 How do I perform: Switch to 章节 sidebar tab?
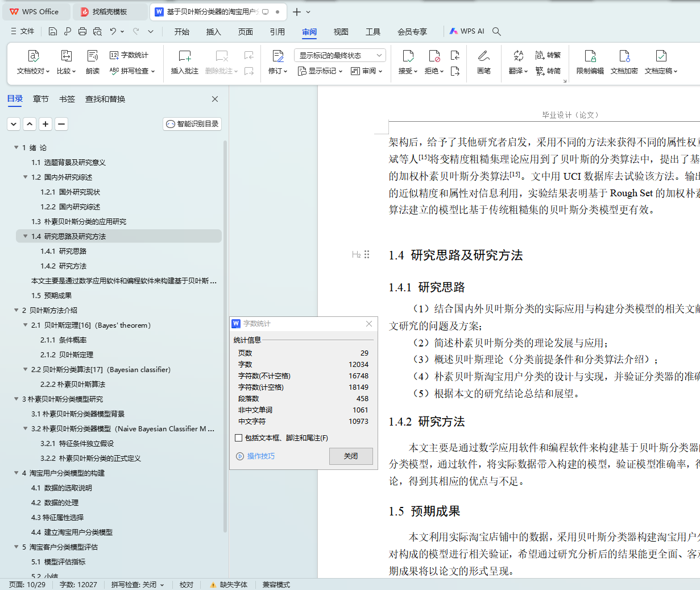click(x=41, y=99)
